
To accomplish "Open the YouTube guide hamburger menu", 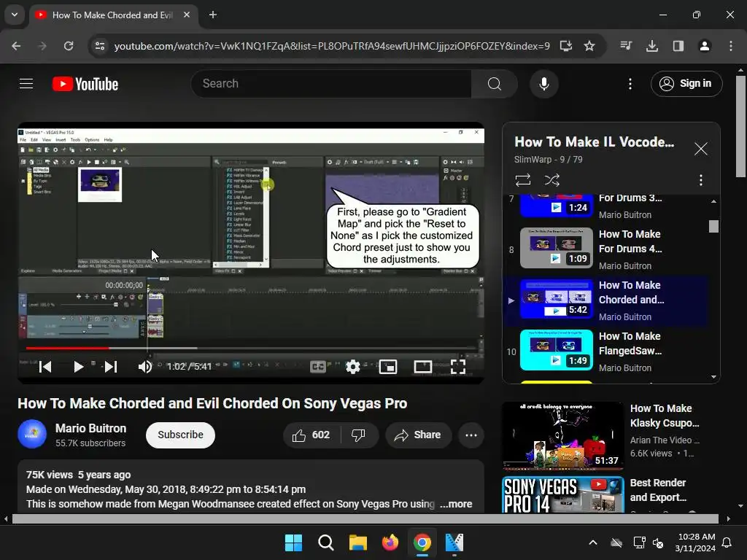I will pyautogui.click(x=26, y=84).
